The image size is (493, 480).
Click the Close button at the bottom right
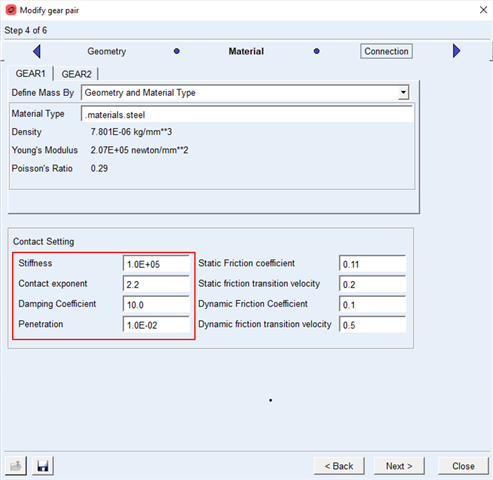[463, 466]
